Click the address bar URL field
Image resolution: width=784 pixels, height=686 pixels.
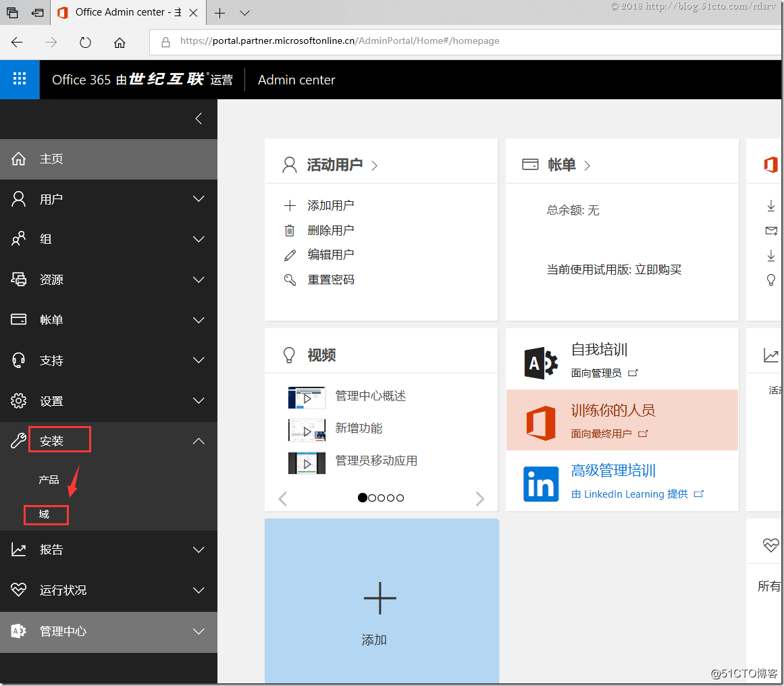tap(465, 41)
